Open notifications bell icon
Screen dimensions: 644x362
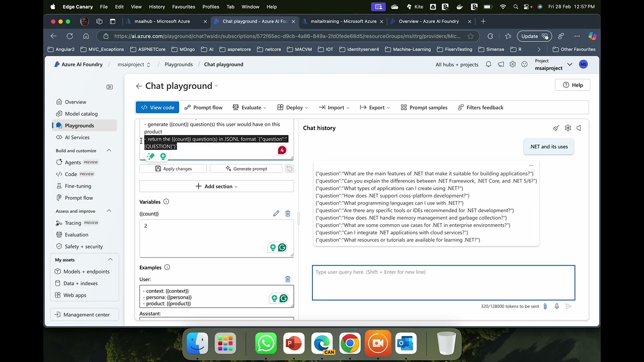click(x=488, y=64)
